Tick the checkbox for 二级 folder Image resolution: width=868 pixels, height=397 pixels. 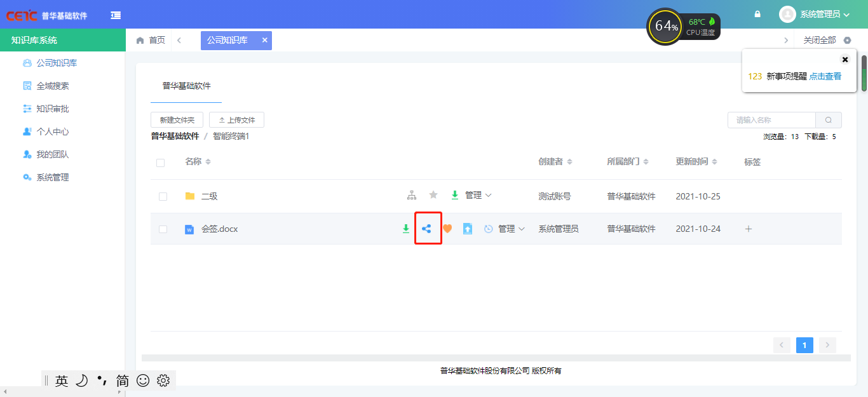click(x=163, y=196)
